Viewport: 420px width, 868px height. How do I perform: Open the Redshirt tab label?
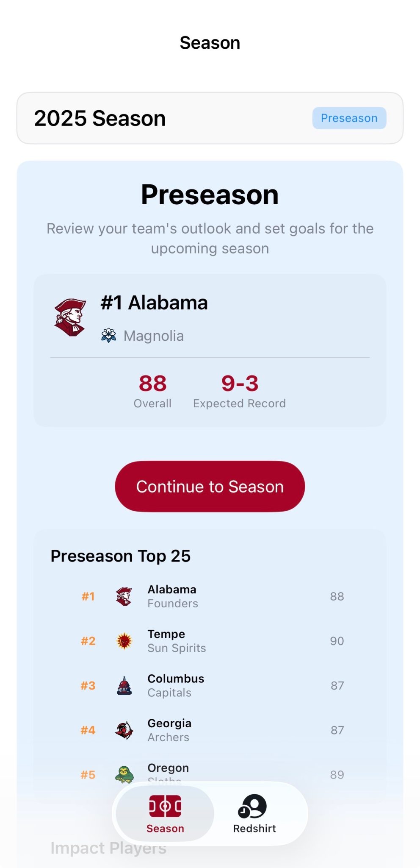(254, 829)
